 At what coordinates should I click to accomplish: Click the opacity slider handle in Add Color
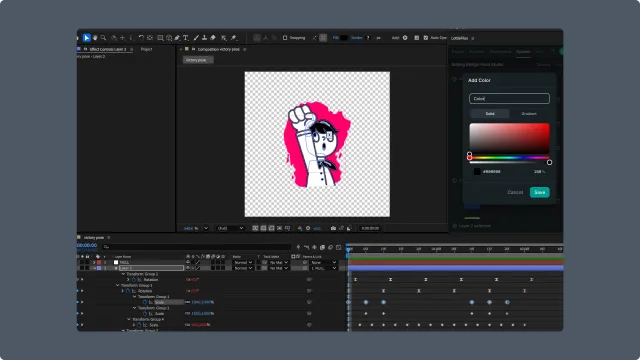tap(549, 162)
